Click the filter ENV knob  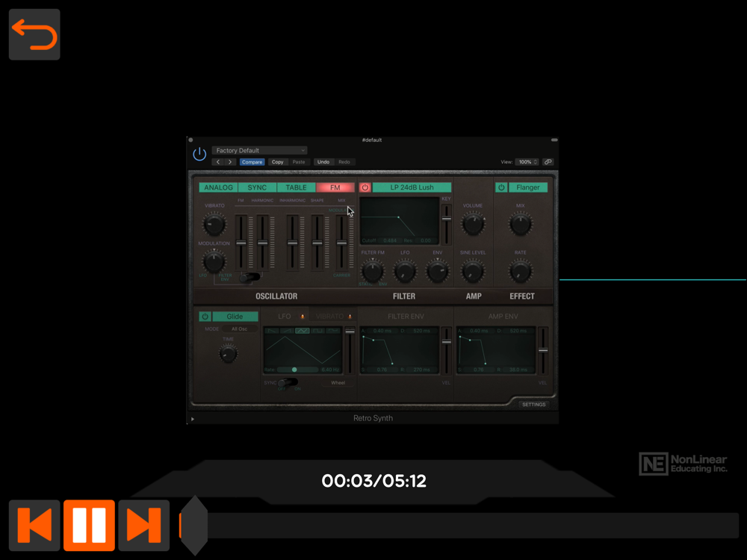(437, 272)
